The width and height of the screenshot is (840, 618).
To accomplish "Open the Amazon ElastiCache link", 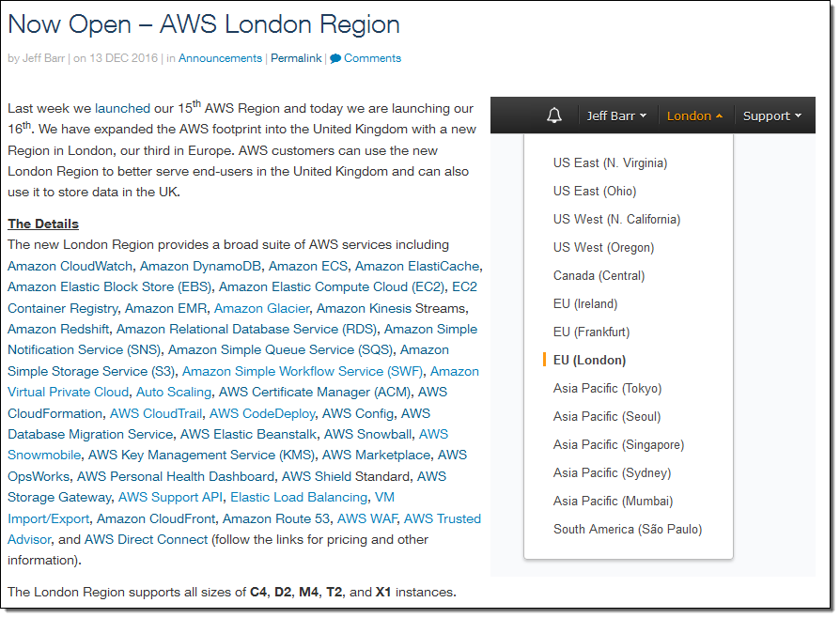I will coord(417,266).
